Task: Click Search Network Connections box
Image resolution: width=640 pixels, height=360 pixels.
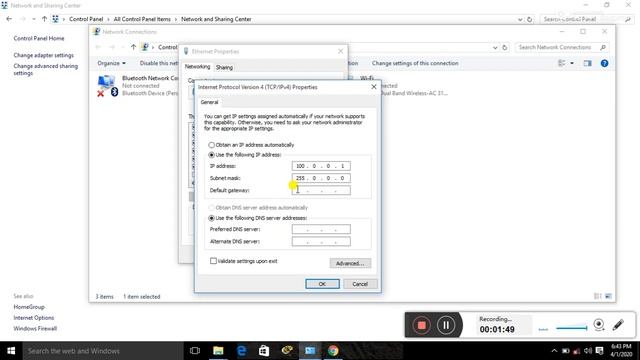Action: [x=561, y=47]
